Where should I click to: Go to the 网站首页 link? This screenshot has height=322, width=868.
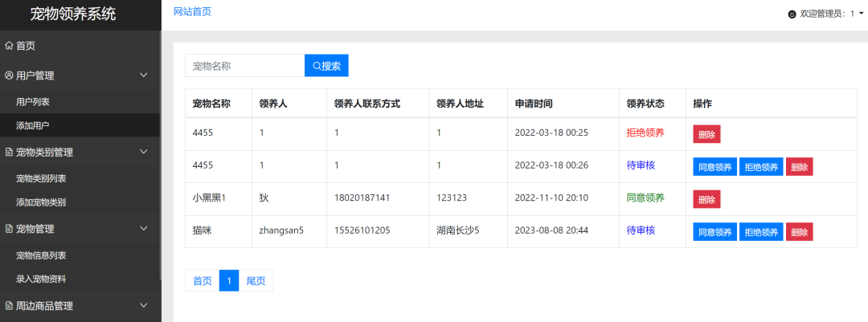(192, 11)
